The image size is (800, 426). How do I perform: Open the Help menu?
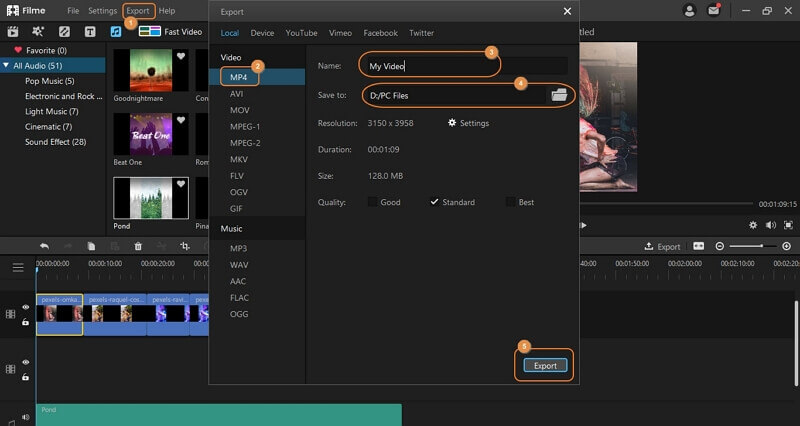click(167, 11)
